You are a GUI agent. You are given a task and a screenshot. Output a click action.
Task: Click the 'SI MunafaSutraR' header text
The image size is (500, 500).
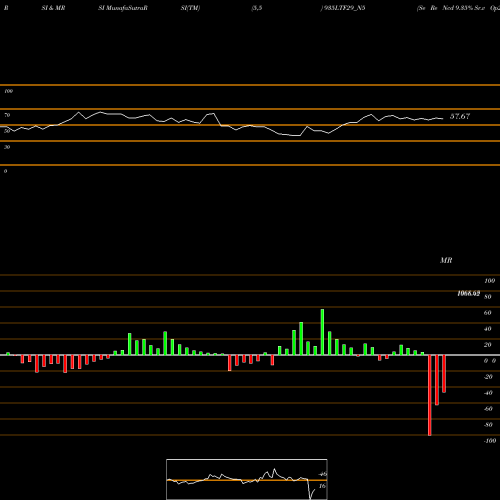(123, 8)
